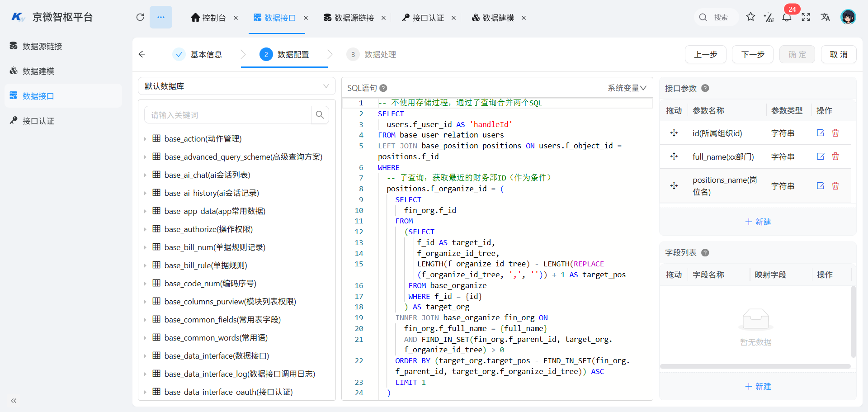This screenshot has width=868, height=412.
Task: Expand the base_action table node
Action: pos(145,139)
